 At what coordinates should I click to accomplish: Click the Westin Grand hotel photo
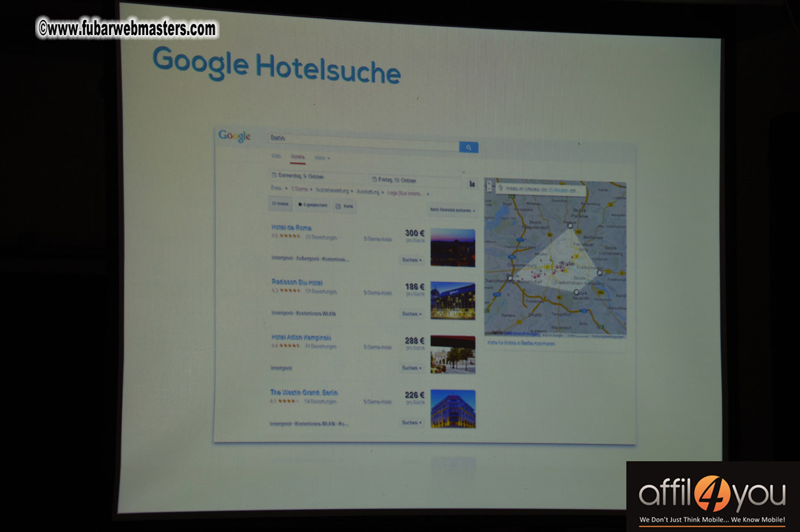click(453, 408)
